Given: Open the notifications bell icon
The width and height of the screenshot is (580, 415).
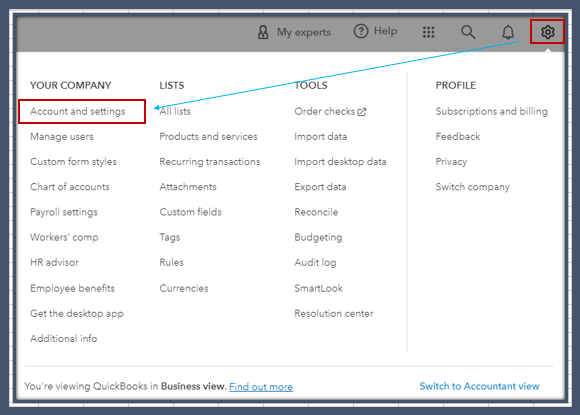Looking at the screenshot, I should tap(508, 32).
